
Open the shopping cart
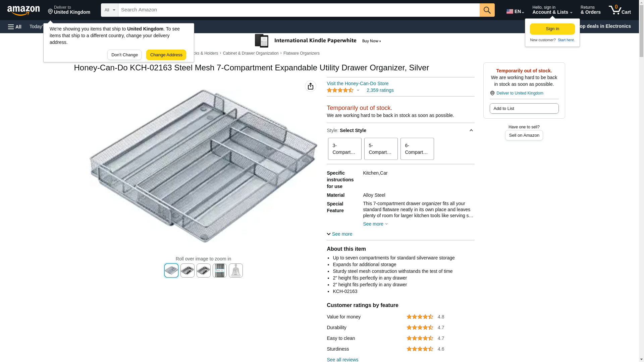[x=620, y=10]
